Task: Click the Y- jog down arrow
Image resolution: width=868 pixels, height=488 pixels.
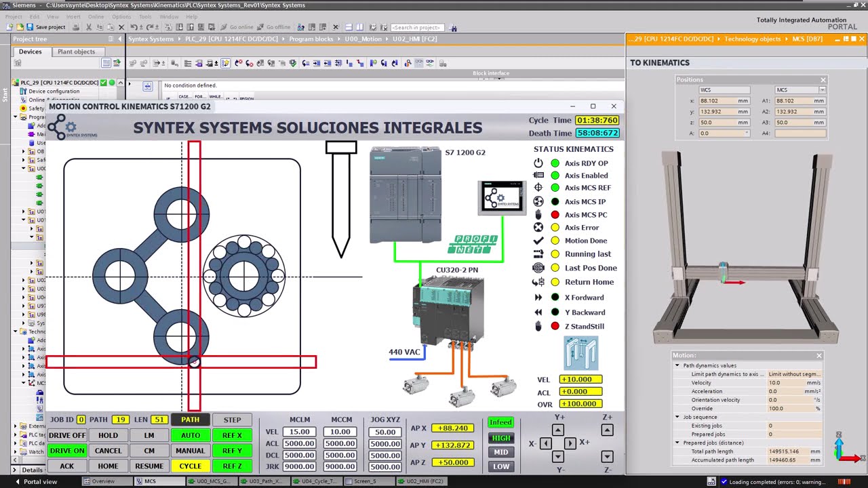Action: click(x=557, y=457)
